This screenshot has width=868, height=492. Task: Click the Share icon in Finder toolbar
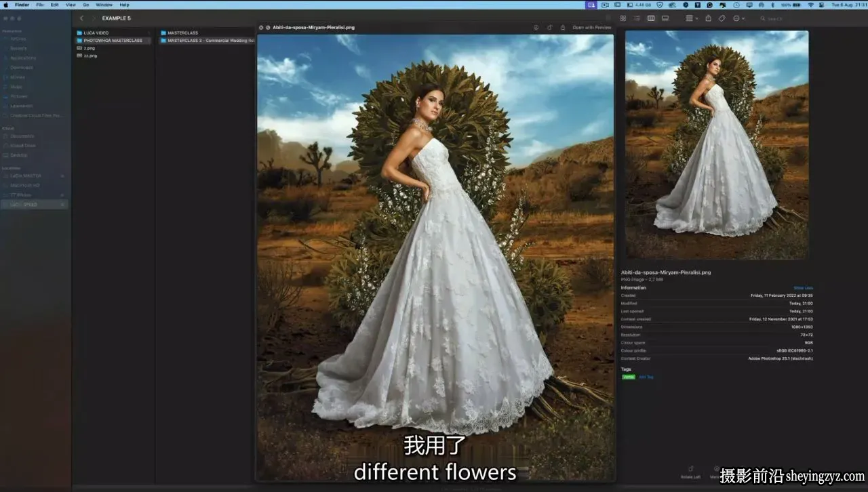pyautogui.click(x=709, y=18)
